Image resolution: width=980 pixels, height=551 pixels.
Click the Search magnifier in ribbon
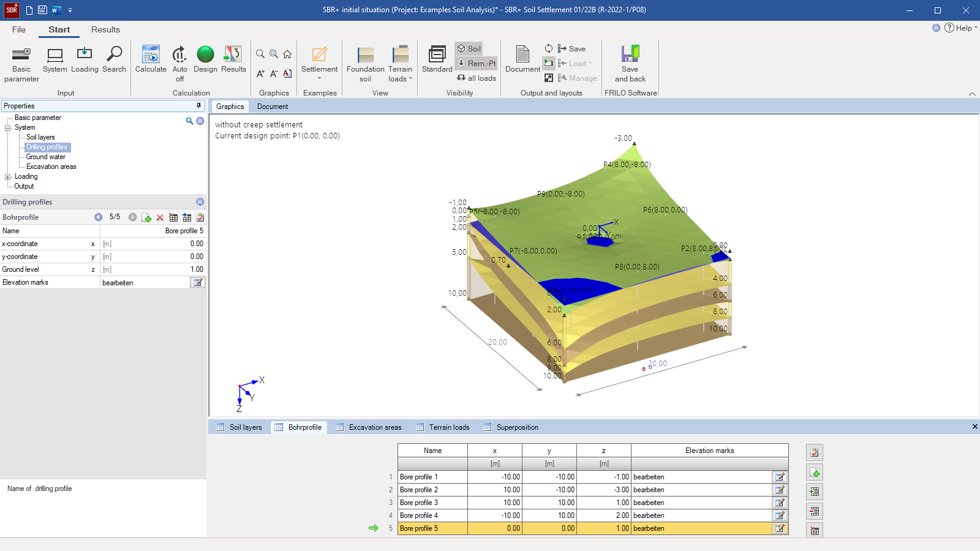point(114,59)
